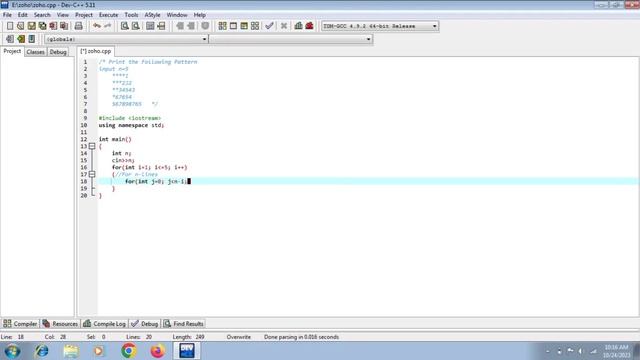The image size is (640, 360).
Task: Open the View menu
Action: (62, 15)
